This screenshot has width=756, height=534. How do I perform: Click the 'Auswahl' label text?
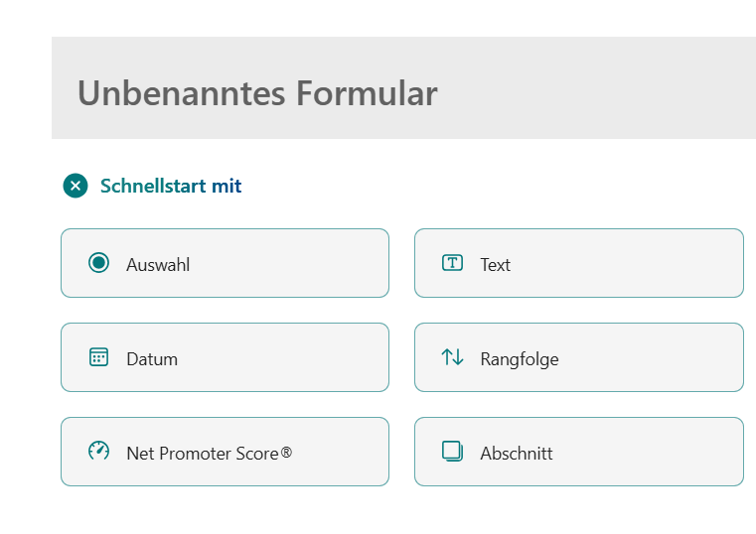coord(158,265)
